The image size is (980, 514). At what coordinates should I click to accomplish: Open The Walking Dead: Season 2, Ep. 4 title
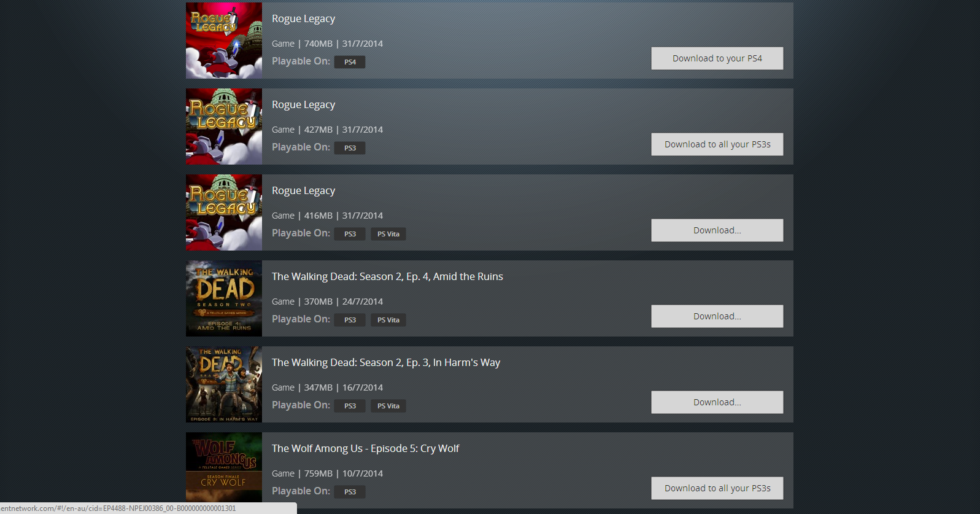coord(387,276)
